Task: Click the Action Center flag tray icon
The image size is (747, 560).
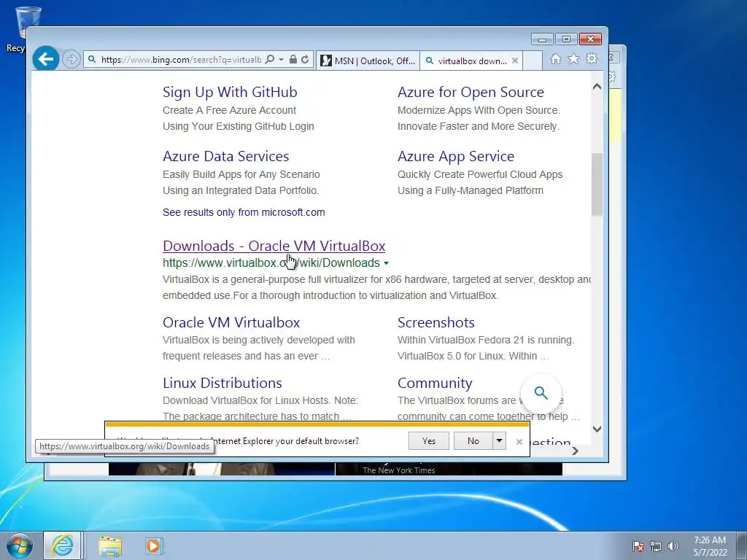Action: point(638,546)
